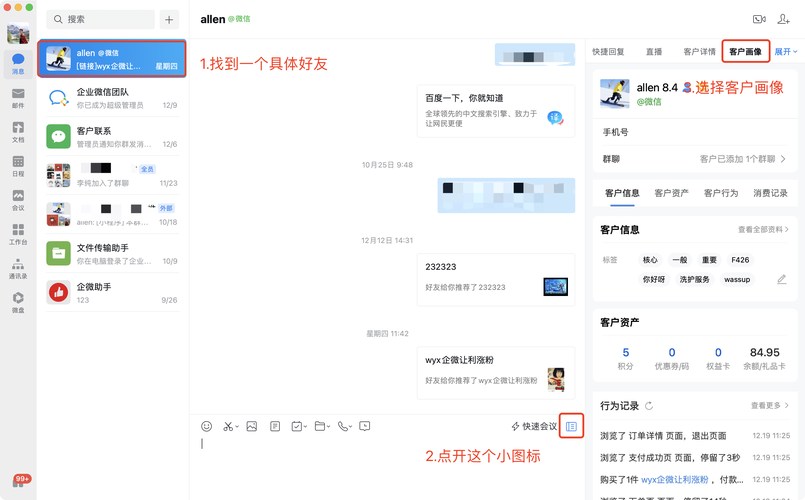Open the 百度一下，你就知道 link card
Screen dimensions: 805x500
496,111
